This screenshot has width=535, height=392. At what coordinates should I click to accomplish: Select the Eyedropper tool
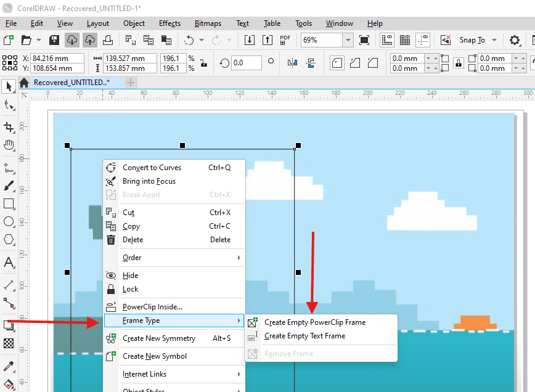(x=9, y=367)
